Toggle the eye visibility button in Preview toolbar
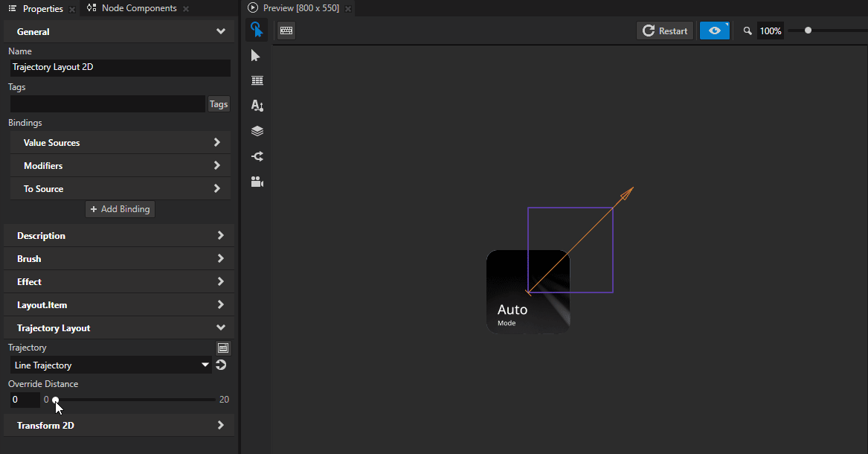 click(x=714, y=31)
